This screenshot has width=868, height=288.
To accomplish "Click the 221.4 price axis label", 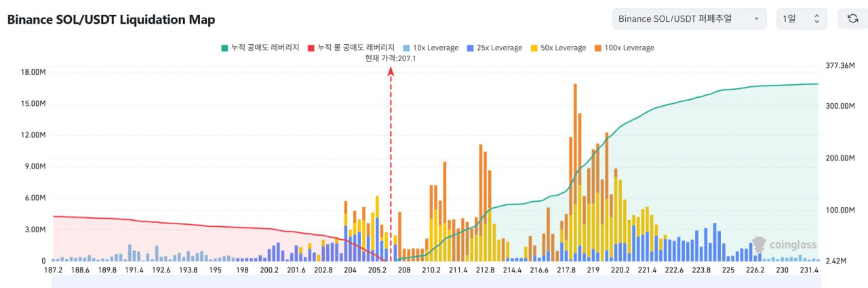I will click(648, 270).
